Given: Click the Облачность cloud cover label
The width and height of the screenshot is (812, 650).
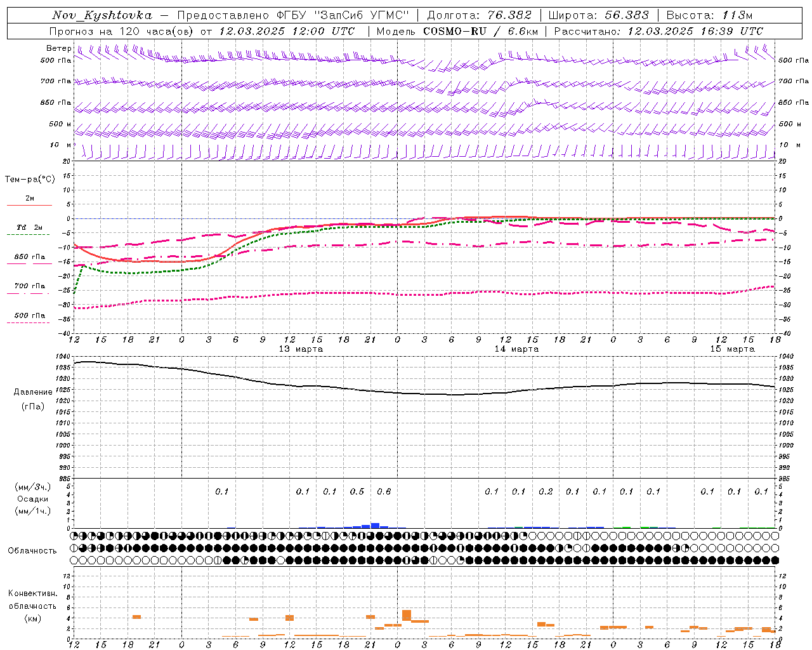Looking at the screenshot, I should (32, 550).
